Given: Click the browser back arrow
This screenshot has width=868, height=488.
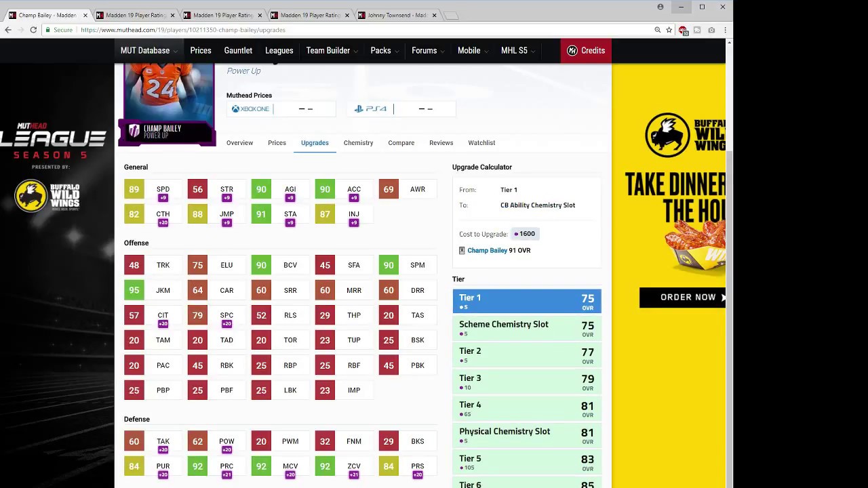Looking at the screenshot, I should pyautogui.click(x=8, y=30).
